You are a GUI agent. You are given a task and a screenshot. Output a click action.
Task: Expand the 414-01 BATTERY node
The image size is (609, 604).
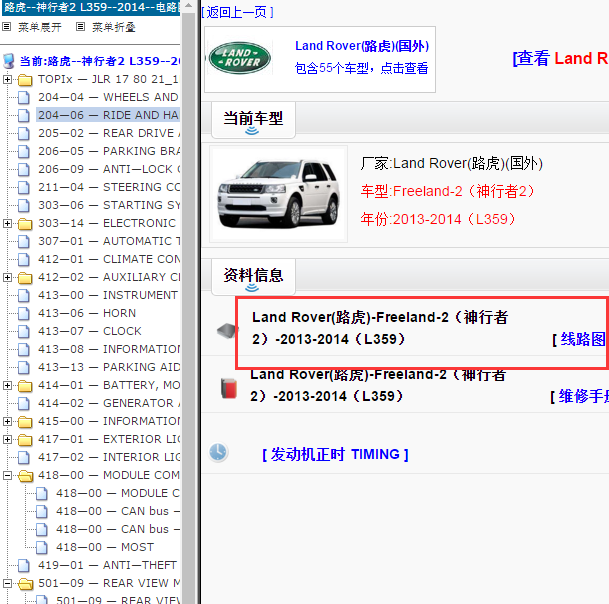click(7, 385)
